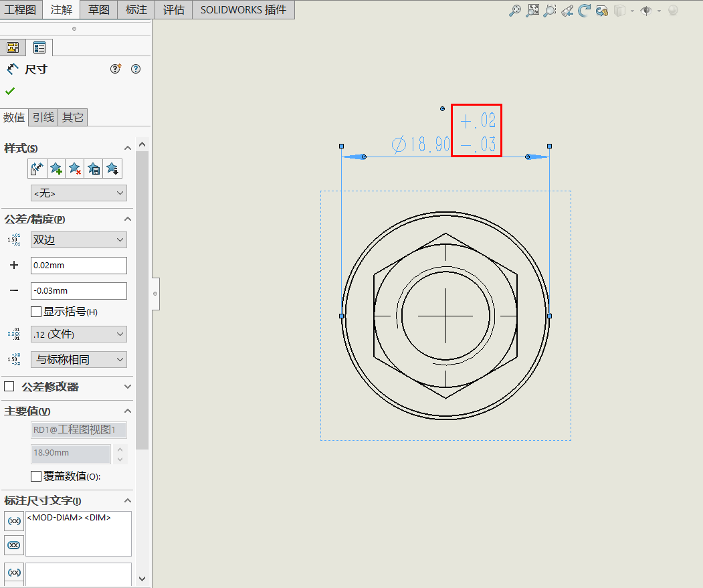This screenshot has height=588, width=703.
Task: Click the 18.90mm value field
Action: point(71,454)
